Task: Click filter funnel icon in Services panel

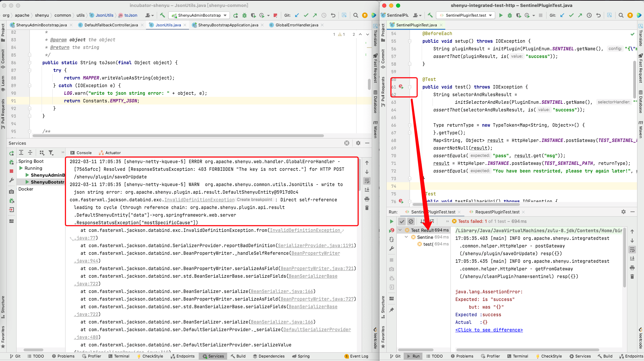Action: (51, 153)
